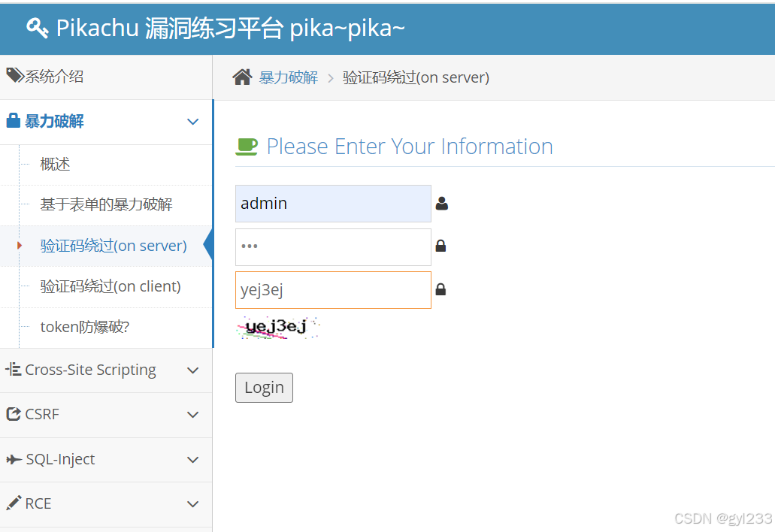Focus the password input field
Viewport: 775px width, 532px height.
[x=333, y=247]
